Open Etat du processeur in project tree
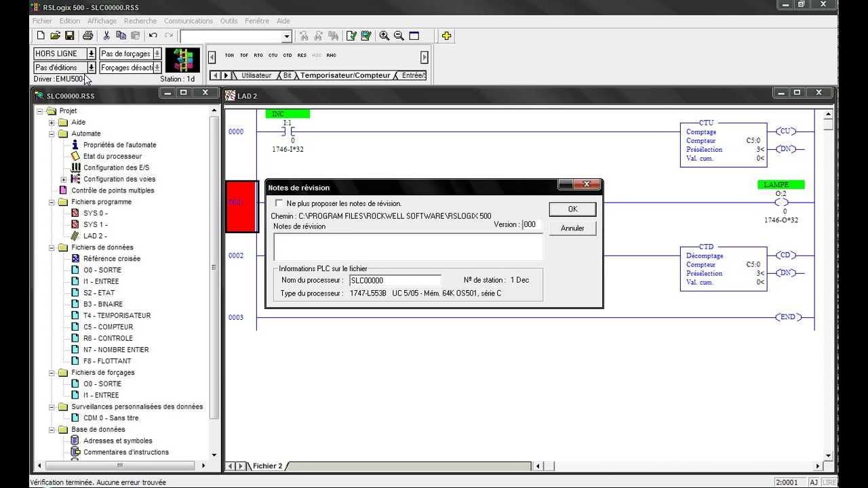868x488 pixels. click(x=112, y=157)
